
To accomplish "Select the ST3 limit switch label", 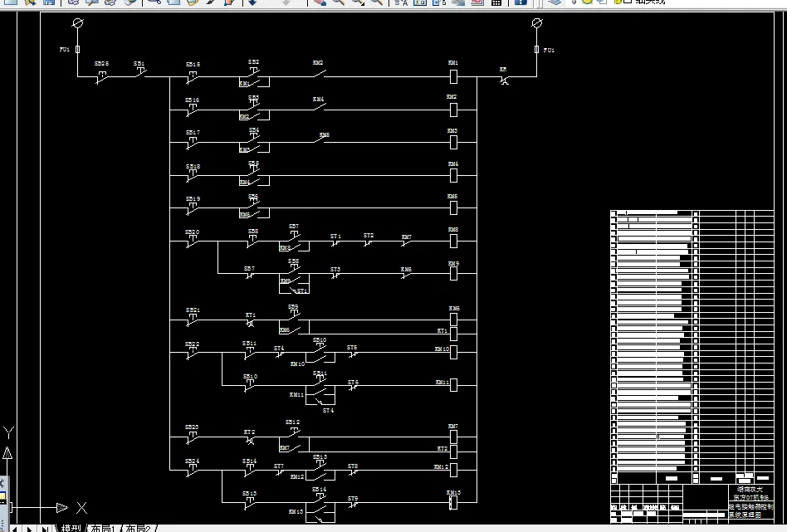I will tap(335, 270).
